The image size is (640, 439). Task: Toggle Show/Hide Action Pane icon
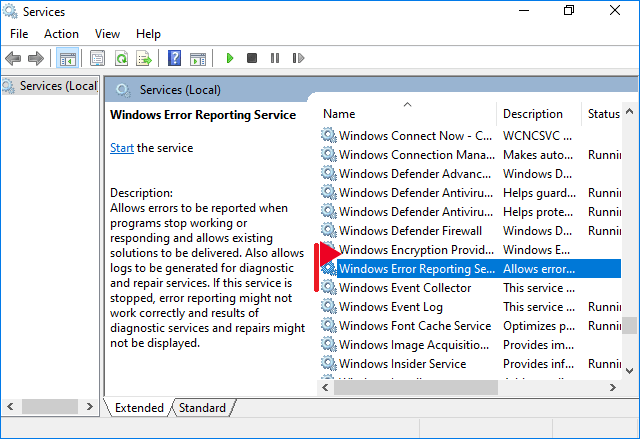pyautogui.click(x=198, y=58)
